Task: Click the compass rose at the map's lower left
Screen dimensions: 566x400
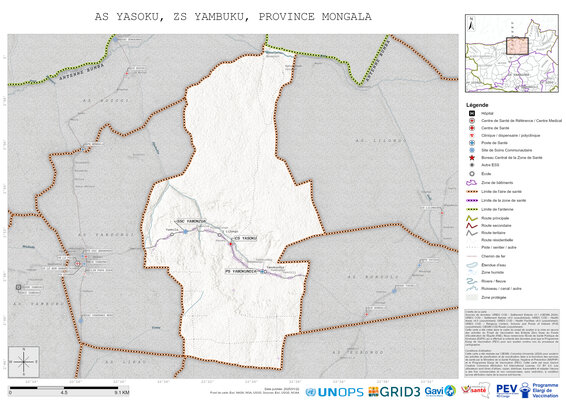Action: [x=24, y=362]
